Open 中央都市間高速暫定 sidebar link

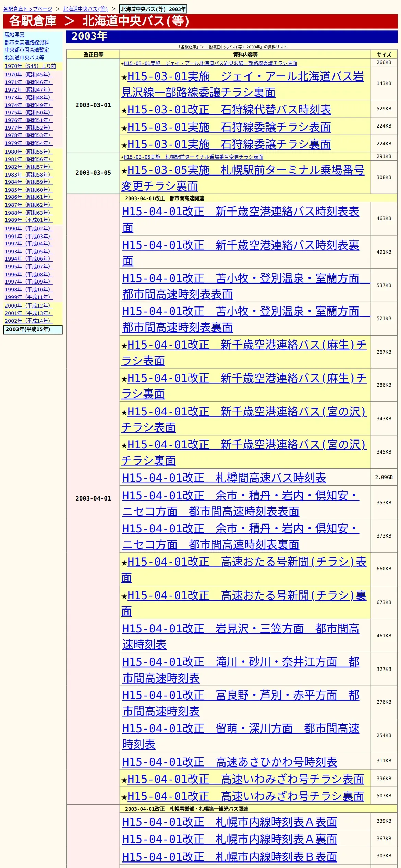pyautogui.click(x=27, y=50)
